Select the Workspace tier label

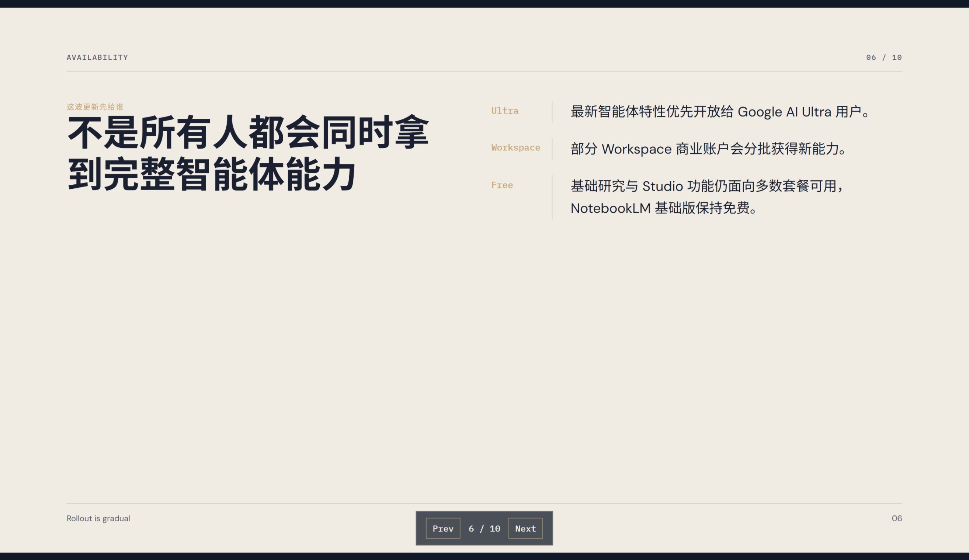515,147
